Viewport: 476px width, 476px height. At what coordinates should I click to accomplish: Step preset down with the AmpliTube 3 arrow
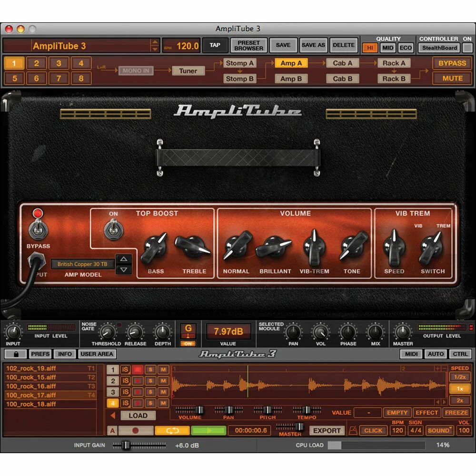click(x=155, y=49)
